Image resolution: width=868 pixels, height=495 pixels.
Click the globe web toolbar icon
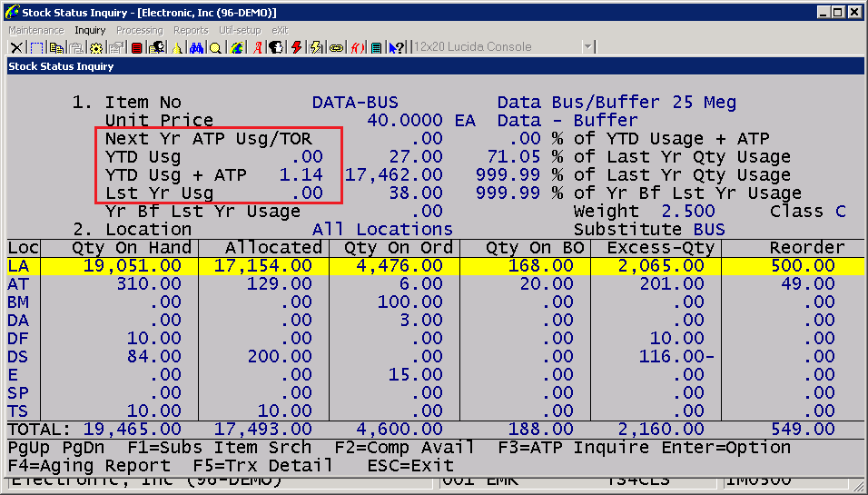(x=236, y=47)
